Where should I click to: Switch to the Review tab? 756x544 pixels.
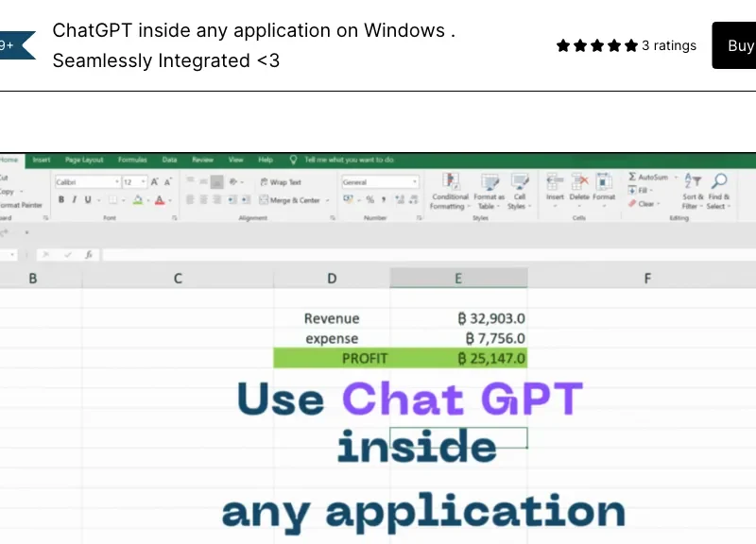coord(202,160)
